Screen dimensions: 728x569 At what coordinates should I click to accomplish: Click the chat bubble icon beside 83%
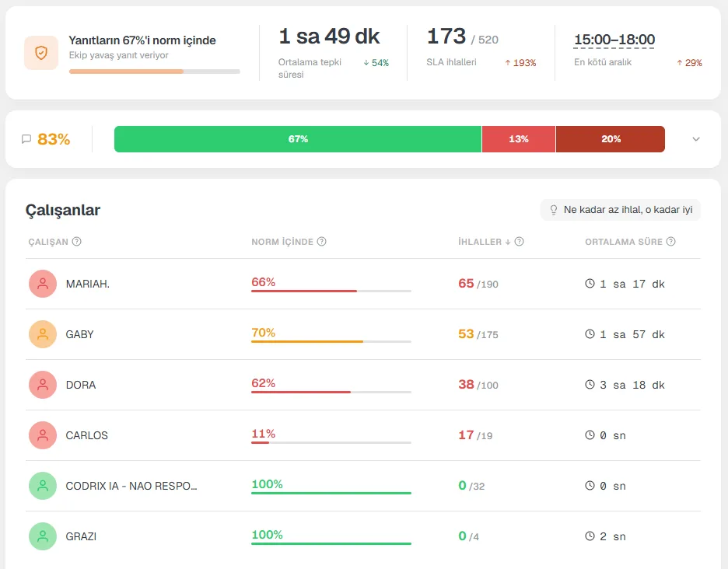[26, 139]
